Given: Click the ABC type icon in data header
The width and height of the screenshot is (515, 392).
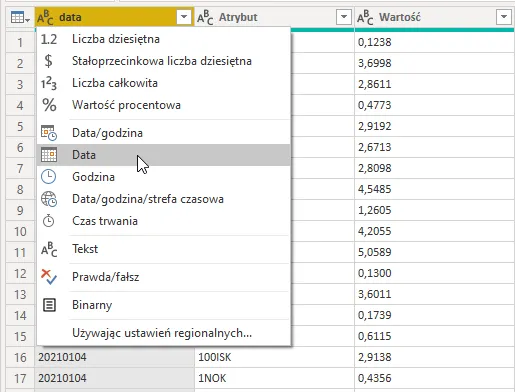Looking at the screenshot, I should coord(45,17).
